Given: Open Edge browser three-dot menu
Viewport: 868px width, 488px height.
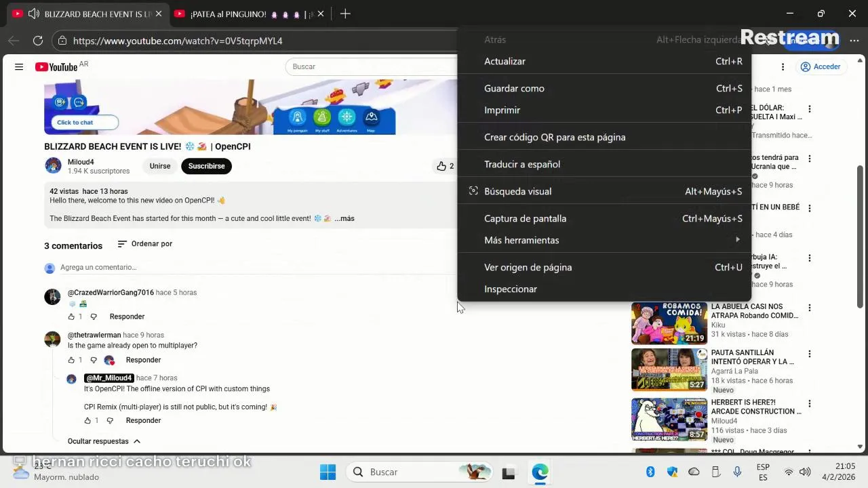Looking at the screenshot, I should (x=854, y=41).
